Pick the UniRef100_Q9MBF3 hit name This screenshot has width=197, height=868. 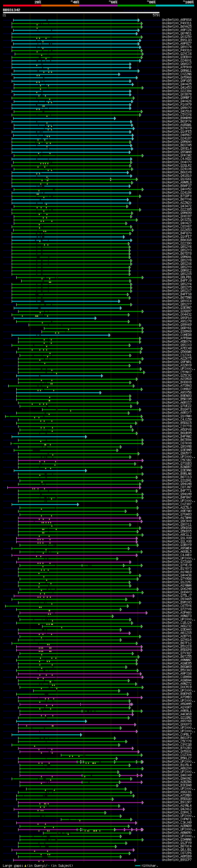[177, 98]
